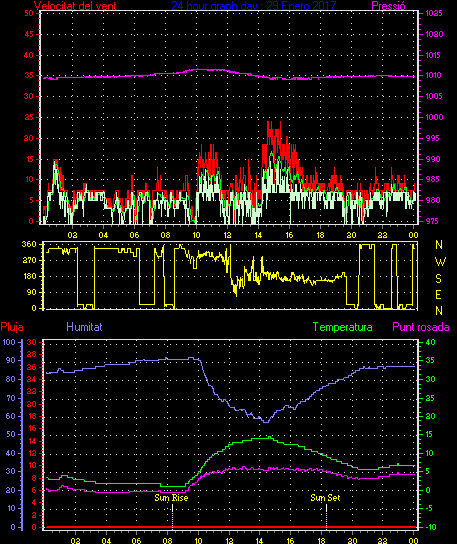This screenshot has width=457, height=544.
Task: Click the 30 rain axis value
Action: (32, 342)
